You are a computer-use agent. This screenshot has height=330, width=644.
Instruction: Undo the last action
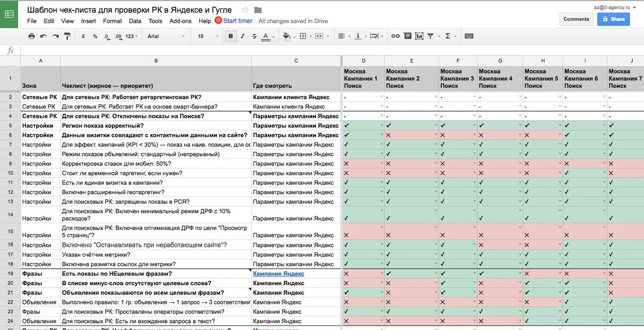tap(44, 36)
